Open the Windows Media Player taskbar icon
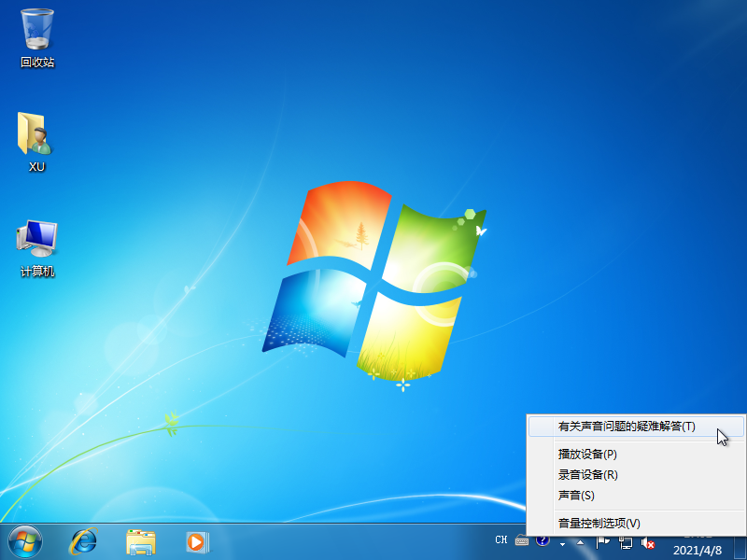Screen dimensions: 747x560 pyautogui.click(x=196, y=543)
